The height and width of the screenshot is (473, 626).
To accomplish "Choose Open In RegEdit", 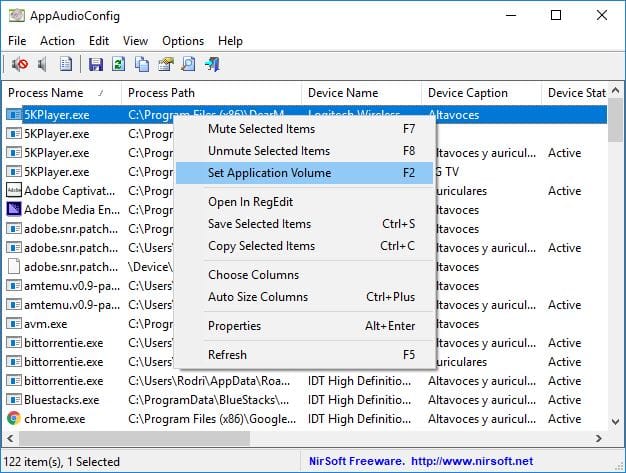I will pos(304,202).
